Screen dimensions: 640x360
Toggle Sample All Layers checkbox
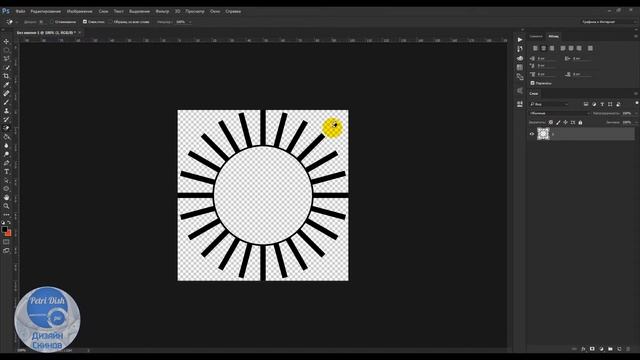(111, 22)
